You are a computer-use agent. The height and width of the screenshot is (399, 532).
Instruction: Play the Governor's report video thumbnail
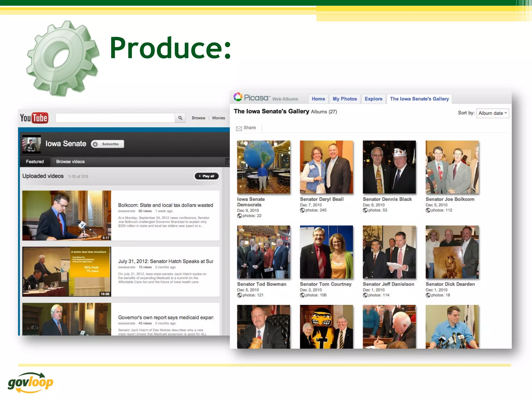[67, 319]
